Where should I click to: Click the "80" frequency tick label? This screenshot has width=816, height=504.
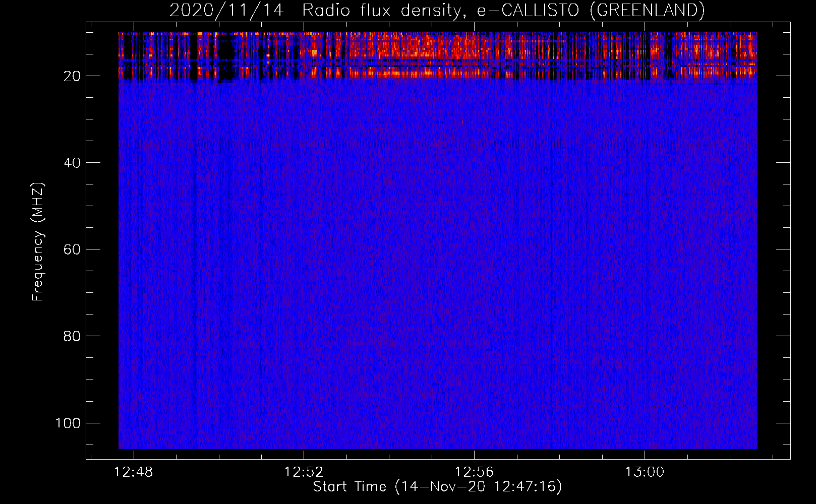tap(72, 336)
